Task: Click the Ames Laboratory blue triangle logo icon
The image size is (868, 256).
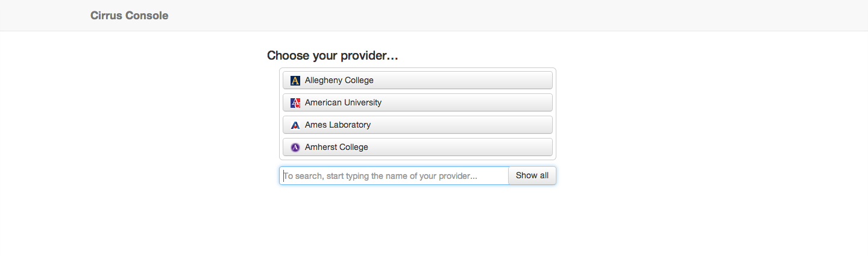Action: pyautogui.click(x=295, y=125)
